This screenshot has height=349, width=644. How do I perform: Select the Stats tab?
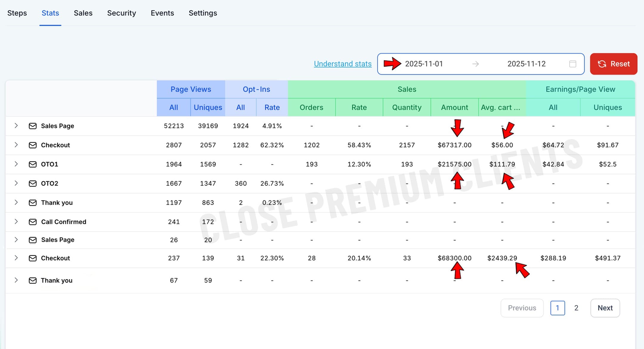[x=50, y=13]
